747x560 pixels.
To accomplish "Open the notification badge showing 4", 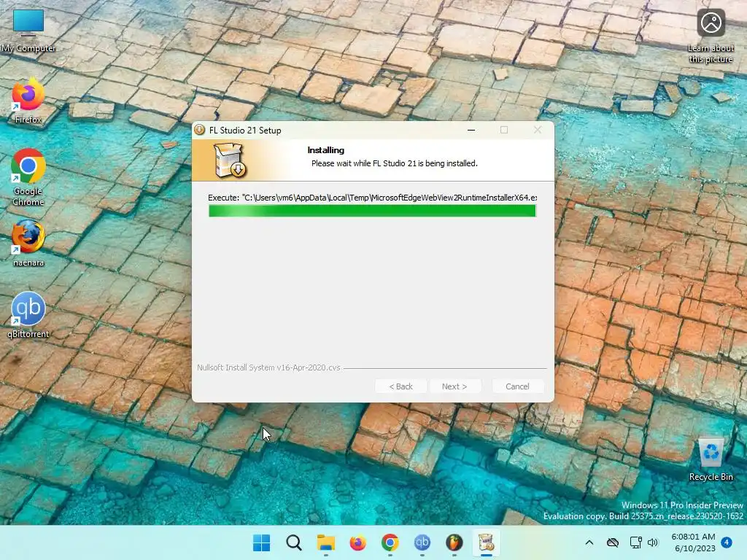I will (x=727, y=542).
